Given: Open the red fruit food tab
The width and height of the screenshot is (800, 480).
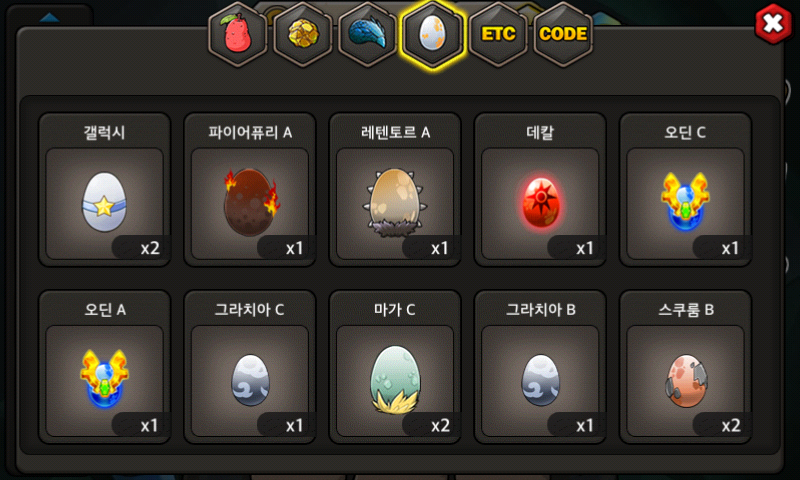Looking at the screenshot, I should click(237, 34).
